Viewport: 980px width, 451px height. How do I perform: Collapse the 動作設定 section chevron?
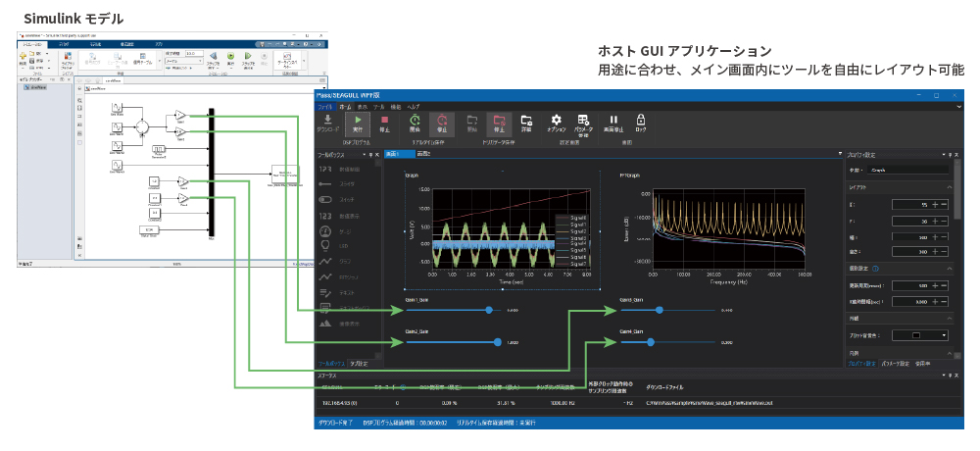point(950,269)
